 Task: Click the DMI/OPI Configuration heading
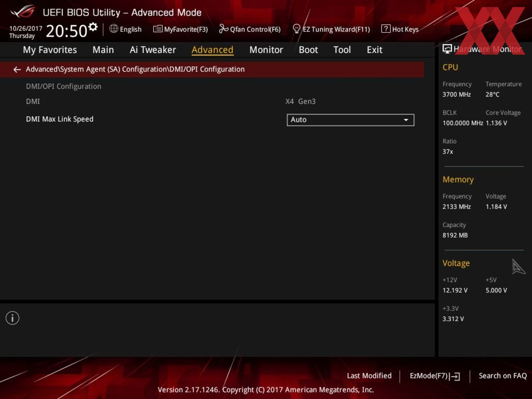pos(63,86)
